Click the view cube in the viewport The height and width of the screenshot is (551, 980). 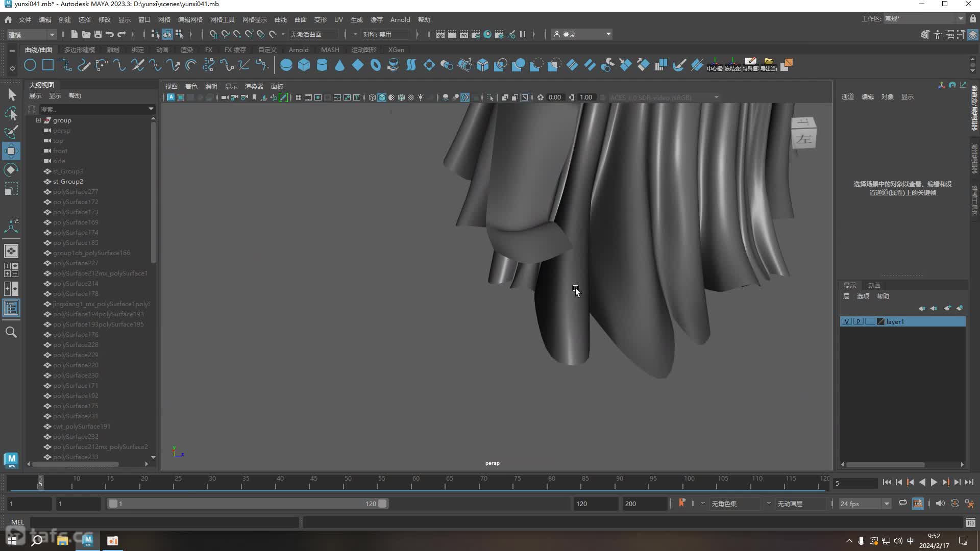[x=803, y=134]
